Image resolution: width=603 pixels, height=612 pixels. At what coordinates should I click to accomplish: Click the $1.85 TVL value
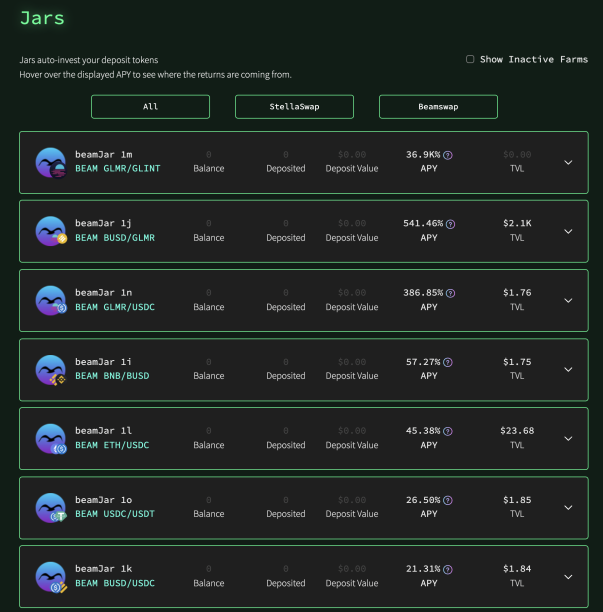point(517,500)
